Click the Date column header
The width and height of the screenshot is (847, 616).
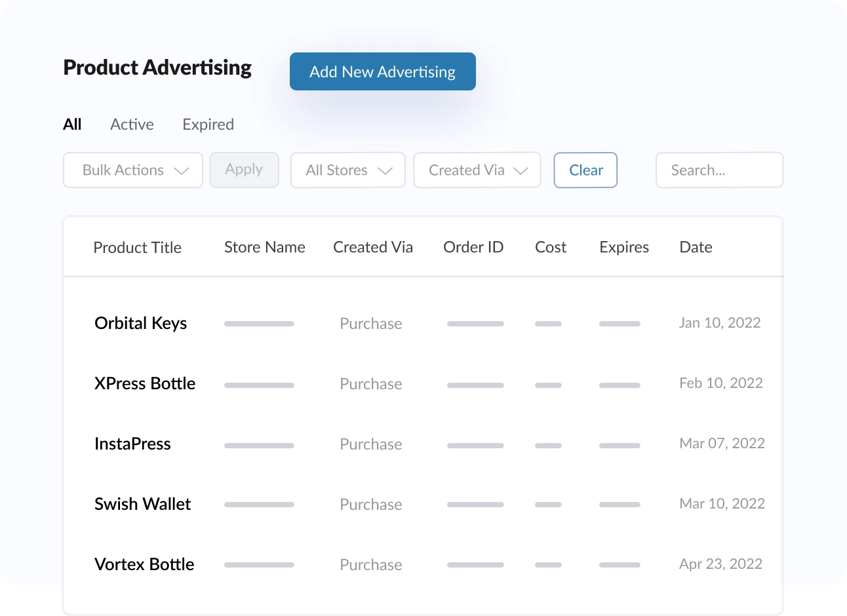(x=696, y=247)
